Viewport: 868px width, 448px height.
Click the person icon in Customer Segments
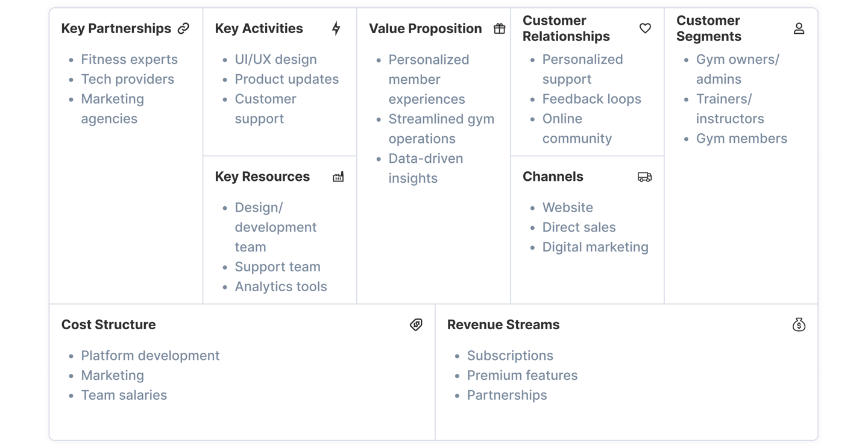tap(799, 28)
